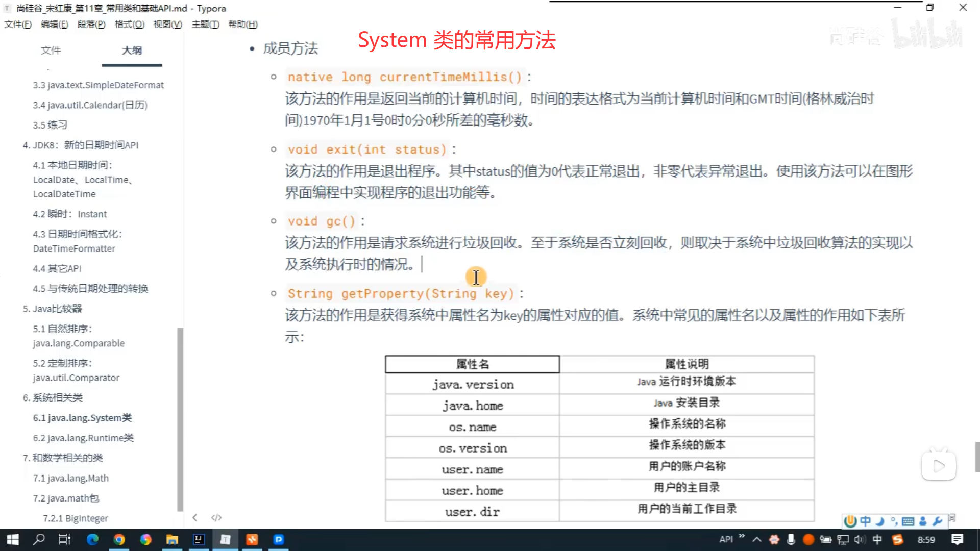Expand the API toolbar overflow chevron

[742, 536]
